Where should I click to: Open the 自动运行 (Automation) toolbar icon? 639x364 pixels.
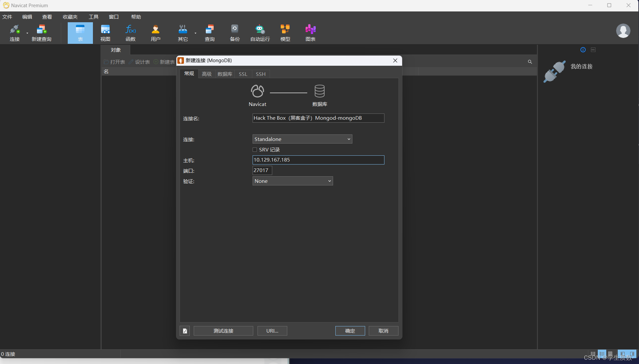click(260, 33)
